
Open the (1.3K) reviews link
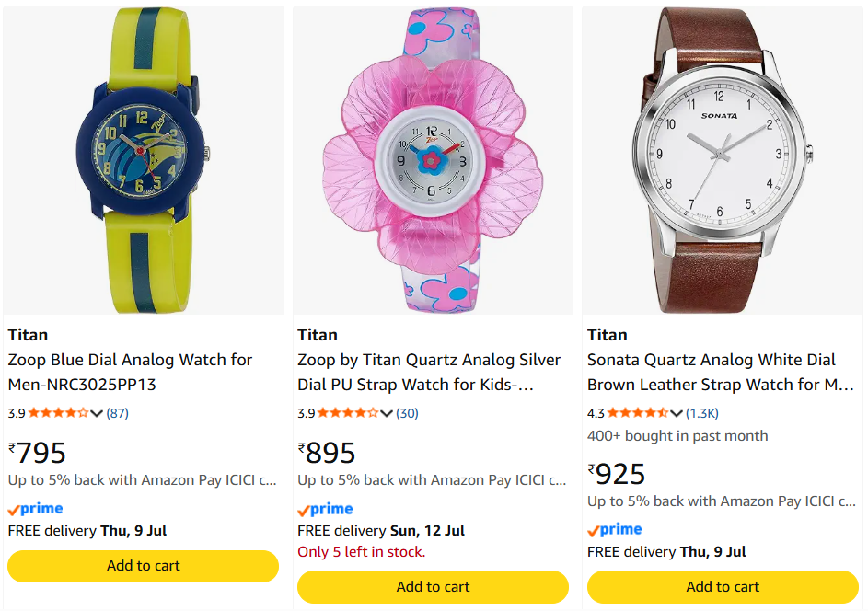[702, 413]
